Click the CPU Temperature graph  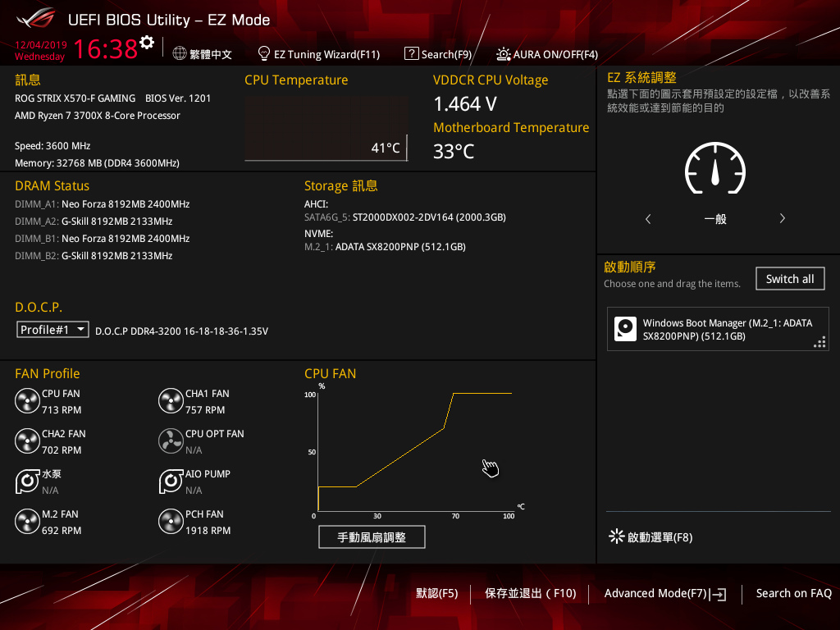(326, 129)
